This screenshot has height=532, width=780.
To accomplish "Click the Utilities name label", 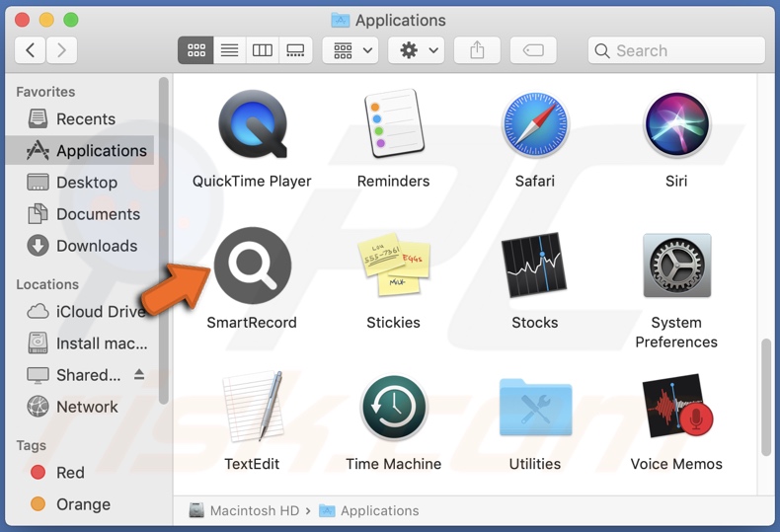I will click(x=535, y=464).
